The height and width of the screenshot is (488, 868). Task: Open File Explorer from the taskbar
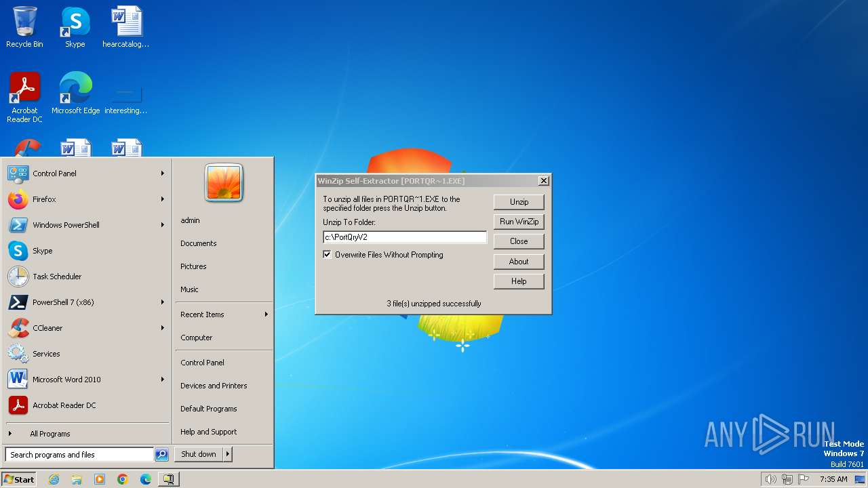click(77, 479)
